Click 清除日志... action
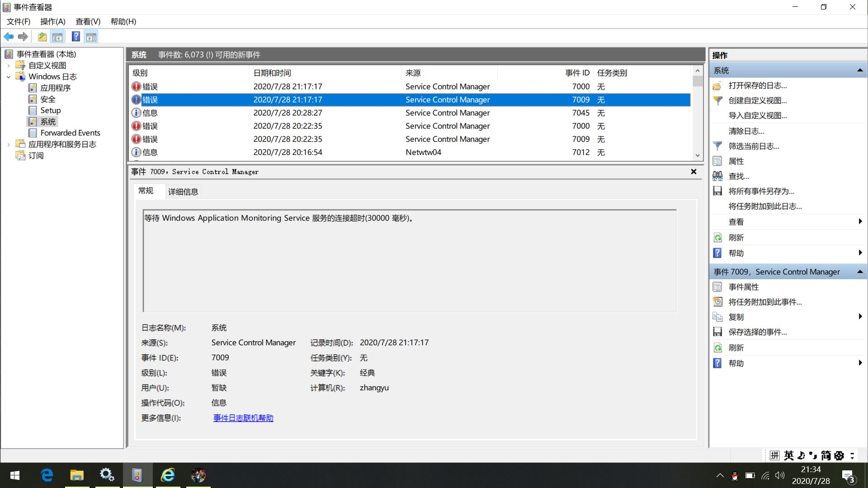868x488 pixels. [x=746, y=131]
